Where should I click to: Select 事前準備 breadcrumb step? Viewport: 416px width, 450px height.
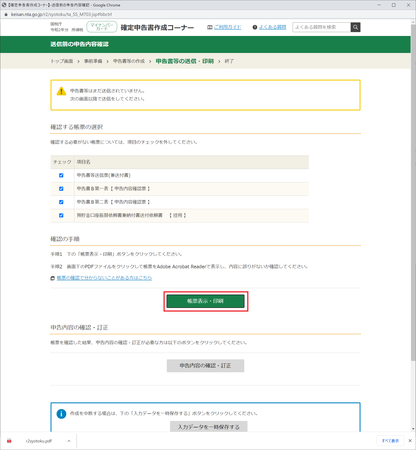tap(93, 61)
